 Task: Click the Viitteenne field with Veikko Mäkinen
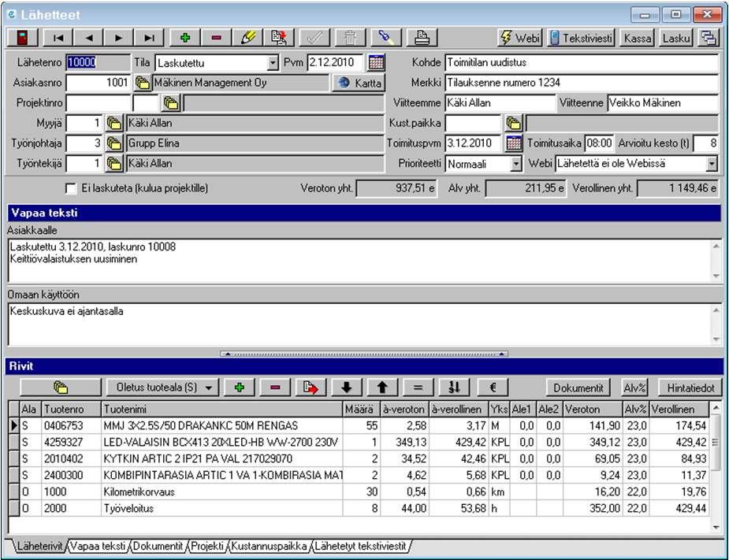pos(663,102)
